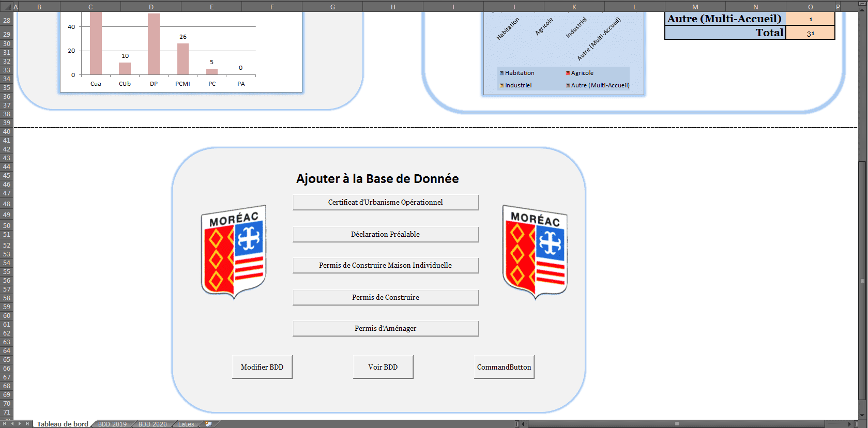Click the horizontal scrollbar left arrow
Screen dimensions: 868x428
[524, 424]
